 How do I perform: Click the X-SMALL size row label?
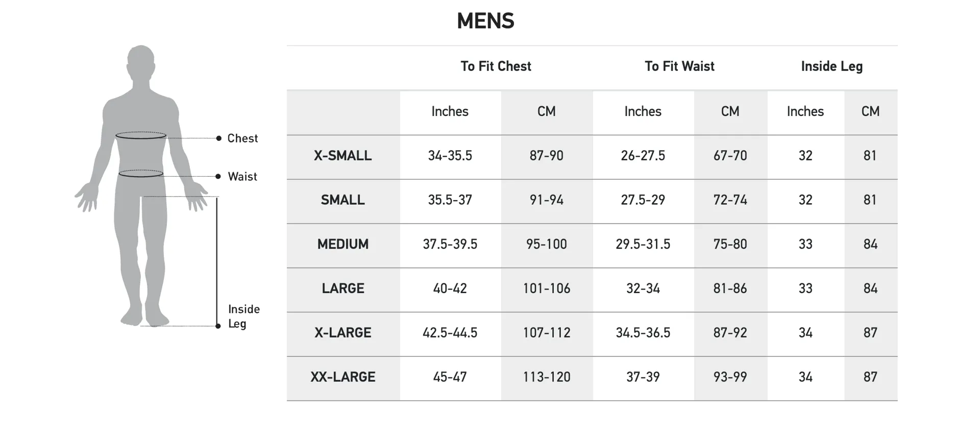click(342, 156)
